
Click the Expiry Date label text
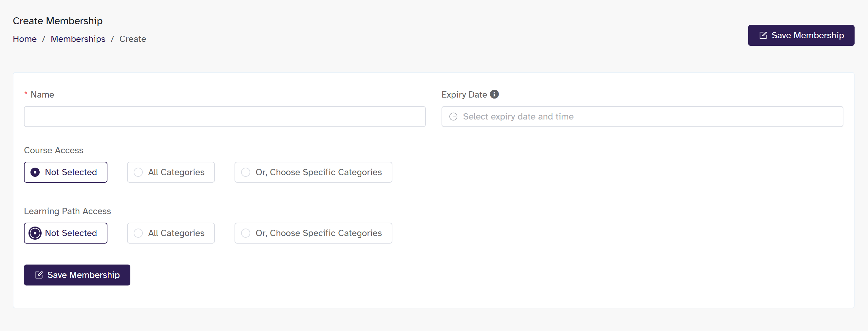pos(464,95)
